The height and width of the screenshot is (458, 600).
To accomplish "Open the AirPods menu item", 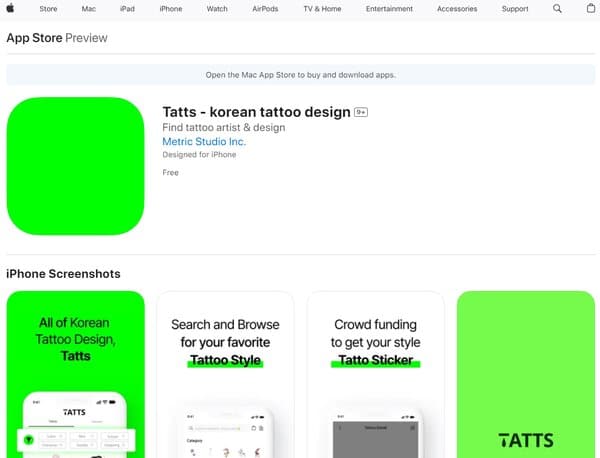I will coord(265,9).
